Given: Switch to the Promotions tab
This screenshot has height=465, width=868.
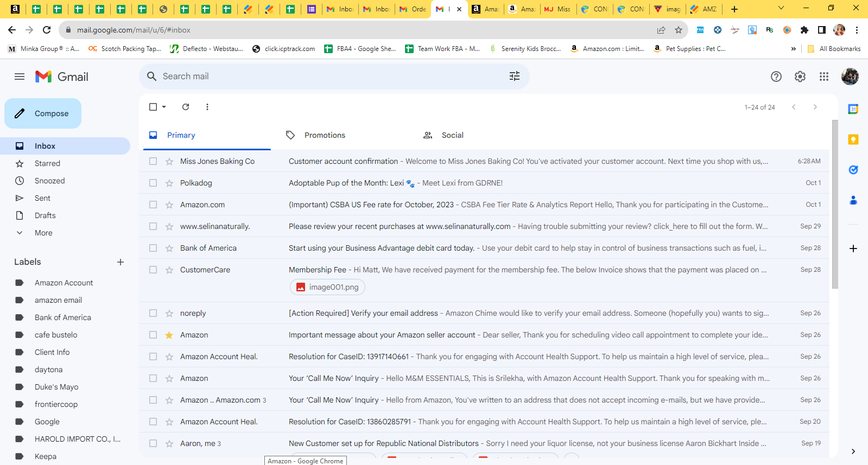Looking at the screenshot, I should pyautogui.click(x=344, y=135).
